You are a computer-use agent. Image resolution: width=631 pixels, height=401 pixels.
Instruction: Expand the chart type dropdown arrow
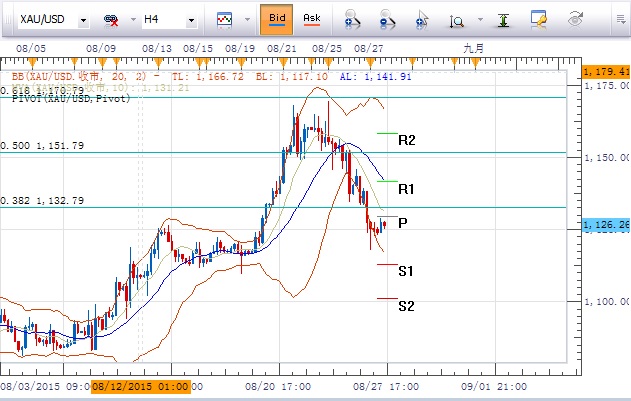point(247,19)
